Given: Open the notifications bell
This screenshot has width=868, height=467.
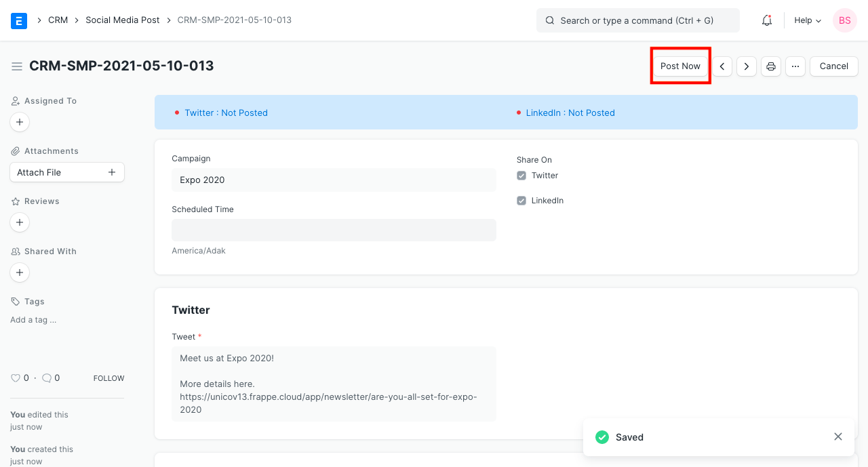Looking at the screenshot, I should [767, 20].
